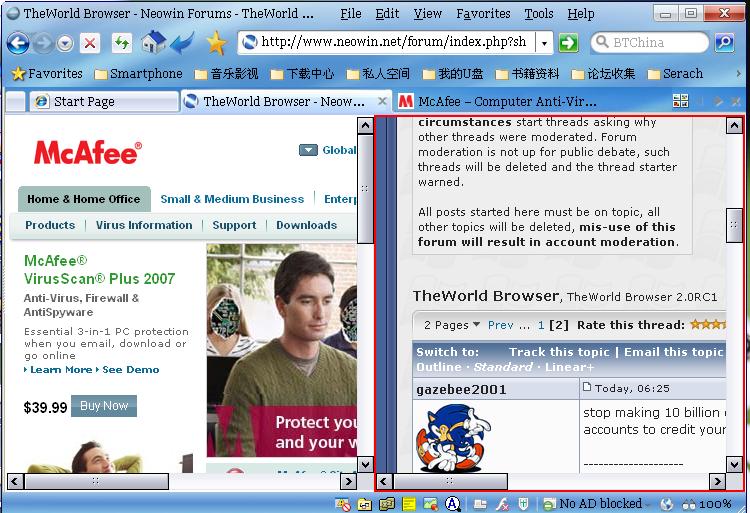Click scroll-right arrow in McAfee pane
Viewport: 750px width, 513px height.
(349, 481)
